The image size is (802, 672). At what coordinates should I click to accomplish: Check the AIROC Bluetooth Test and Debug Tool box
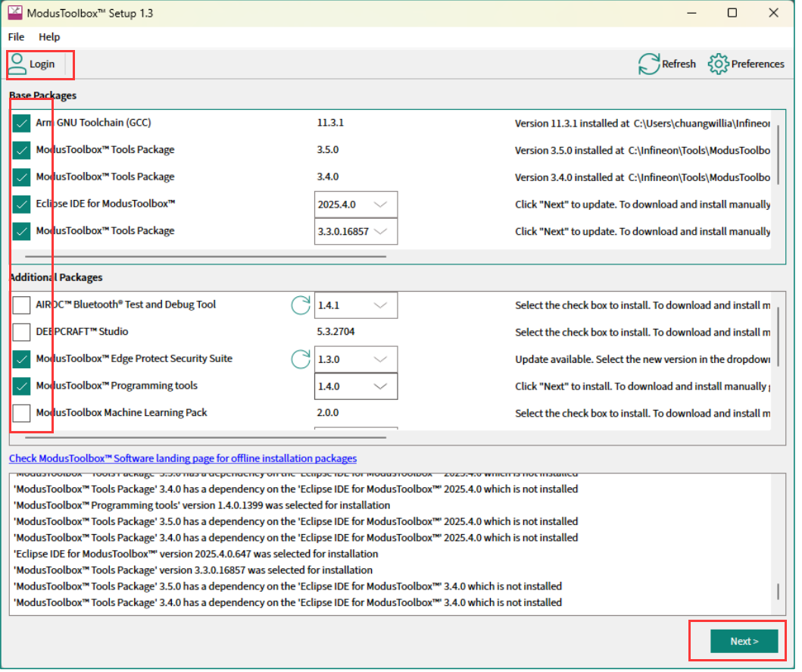[x=21, y=307]
